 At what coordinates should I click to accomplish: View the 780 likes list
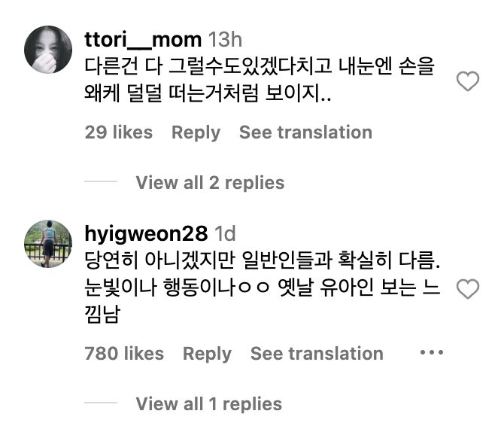click(124, 353)
